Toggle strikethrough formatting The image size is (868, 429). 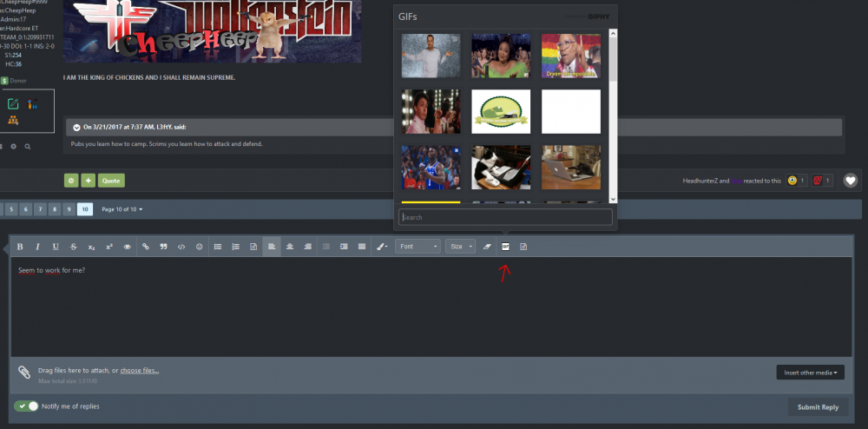pyautogui.click(x=73, y=247)
